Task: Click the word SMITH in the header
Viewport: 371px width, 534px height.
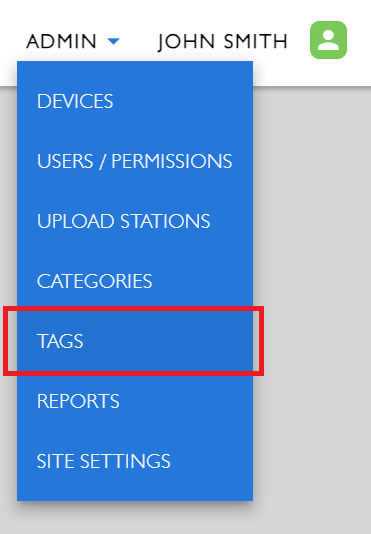Action: click(256, 41)
